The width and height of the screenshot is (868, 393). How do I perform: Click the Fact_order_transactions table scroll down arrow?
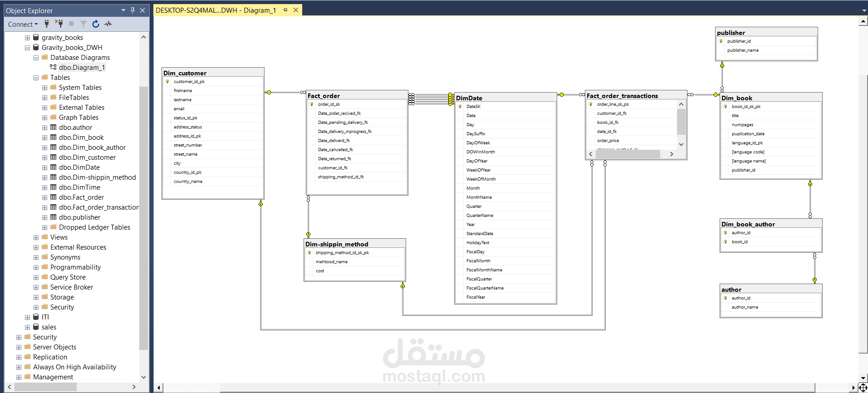tap(681, 144)
